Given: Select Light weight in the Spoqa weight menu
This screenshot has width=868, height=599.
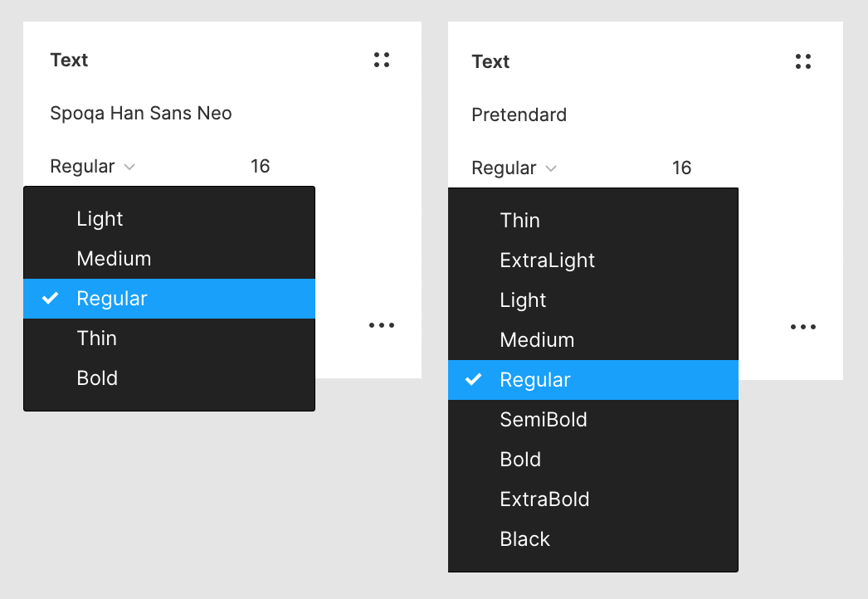Looking at the screenshot, I should 100,219.
